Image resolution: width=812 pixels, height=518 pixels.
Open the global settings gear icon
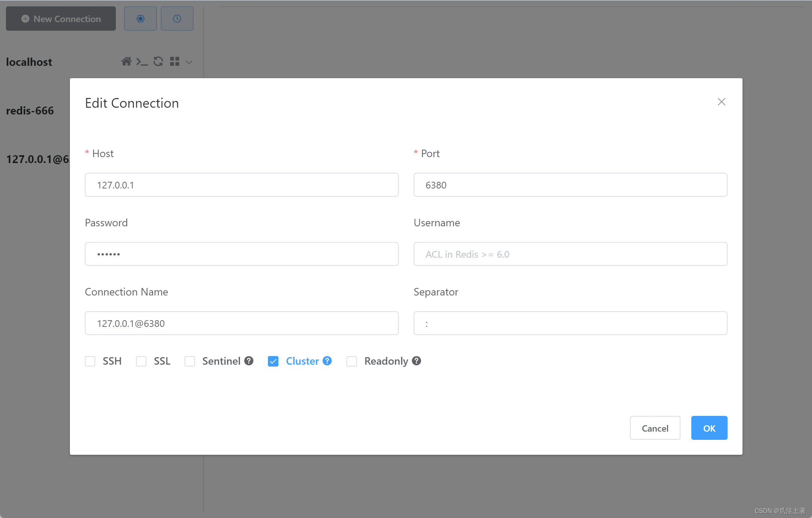coord(140,18)
